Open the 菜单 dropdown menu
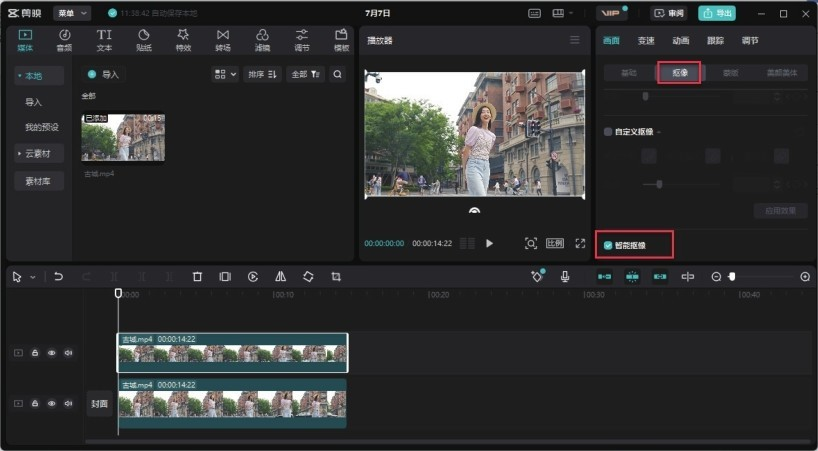Viewport: 818px width, 451px height. click(x=72, y=13)
